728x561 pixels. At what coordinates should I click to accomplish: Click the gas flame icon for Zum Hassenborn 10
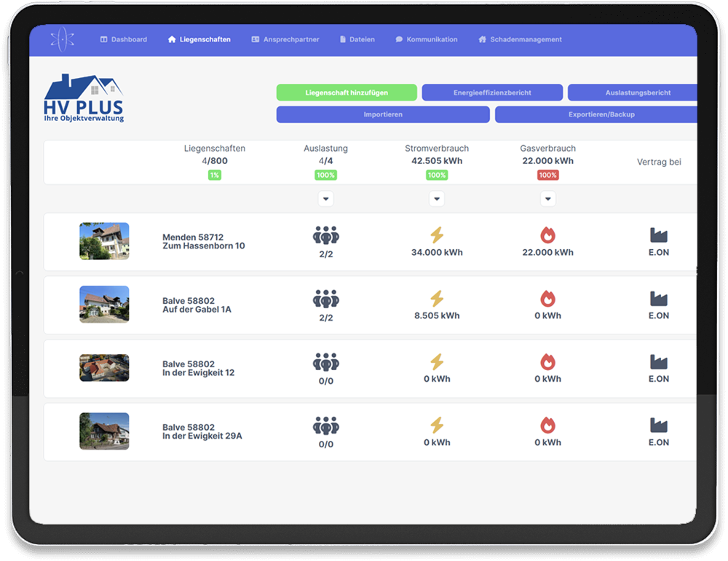click(547, 235)
